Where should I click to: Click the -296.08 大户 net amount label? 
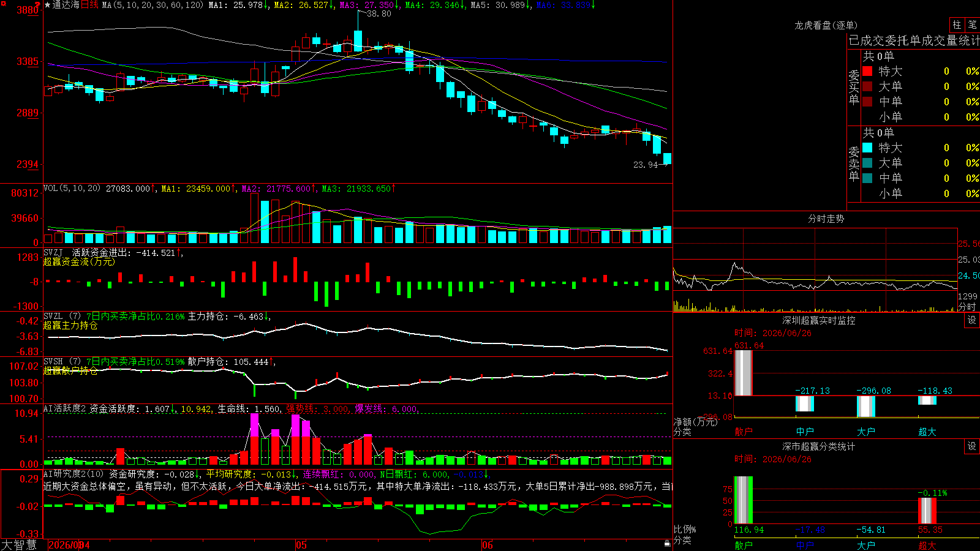[x=873, y=391]
